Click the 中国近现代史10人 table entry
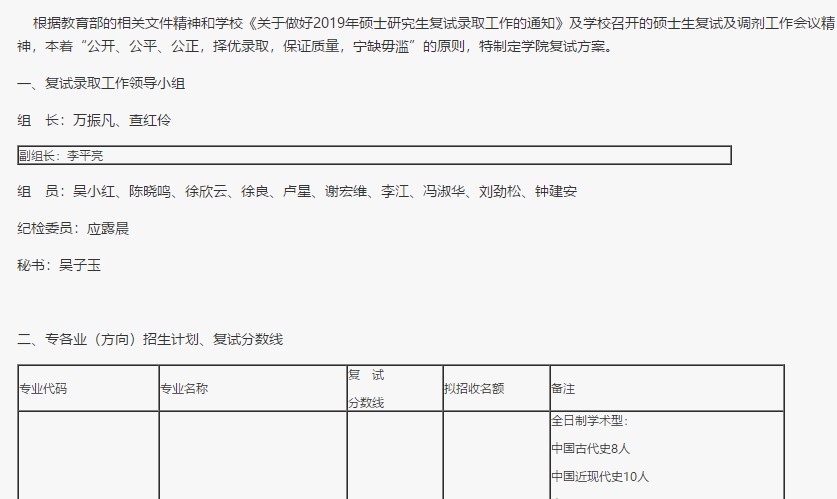The height and width of the screenshot is (499, 837). point(601,475)
